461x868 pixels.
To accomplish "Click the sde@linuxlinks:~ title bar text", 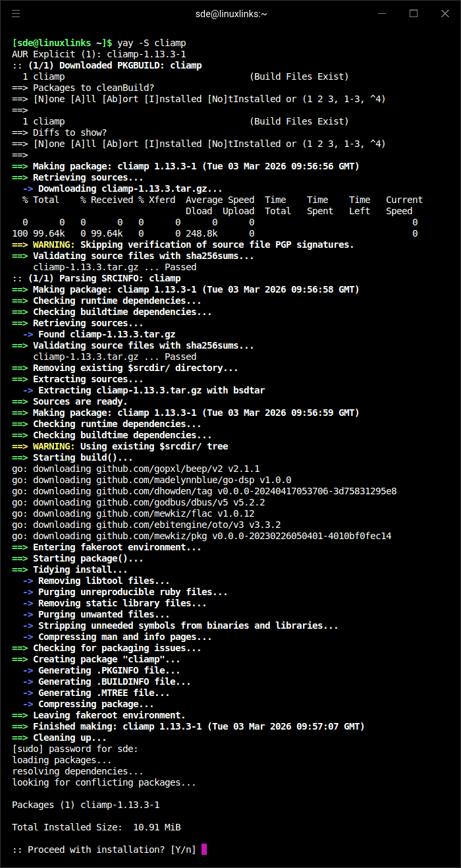I will coord(230,13).
